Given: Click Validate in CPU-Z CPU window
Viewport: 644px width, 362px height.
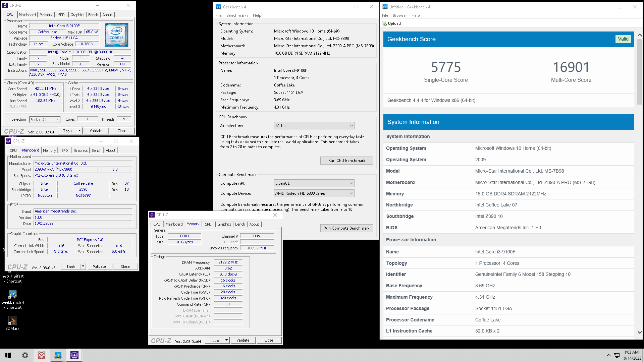Looking at the screenshot, I should pyautogui.click(x=96, y=131).
